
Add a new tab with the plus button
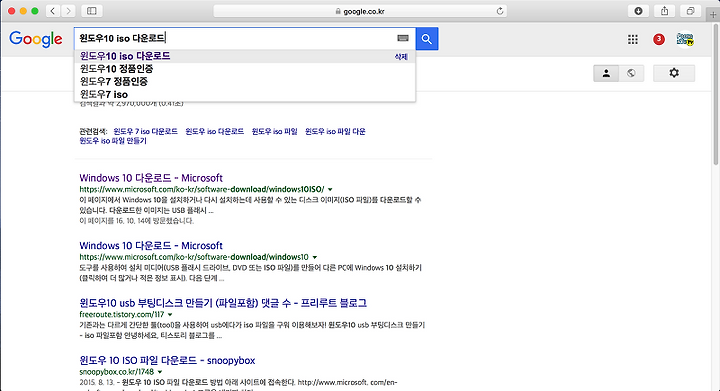713,15
